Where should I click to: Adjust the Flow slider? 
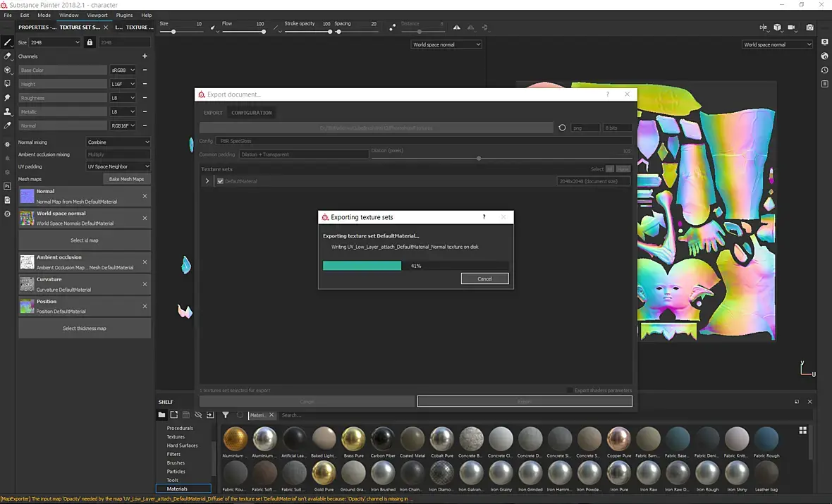click(x=243, y=32)
